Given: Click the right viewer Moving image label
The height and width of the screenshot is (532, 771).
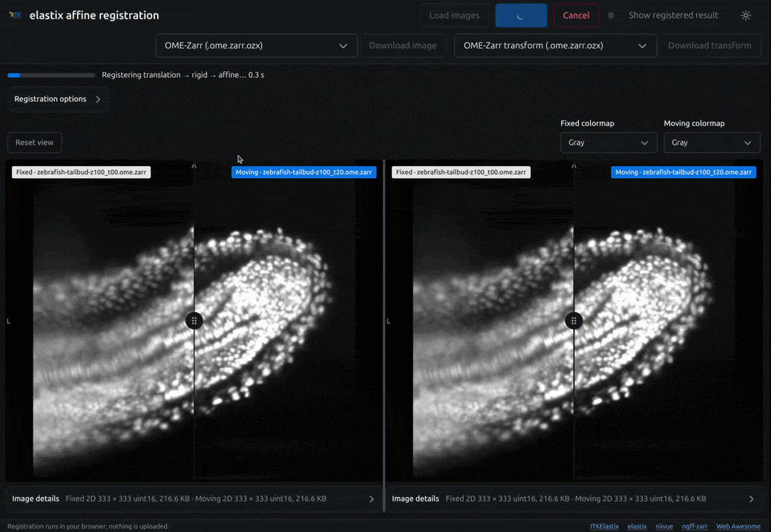Looking at the screenshot, I should pyautogui.click(x=683, y=172).
